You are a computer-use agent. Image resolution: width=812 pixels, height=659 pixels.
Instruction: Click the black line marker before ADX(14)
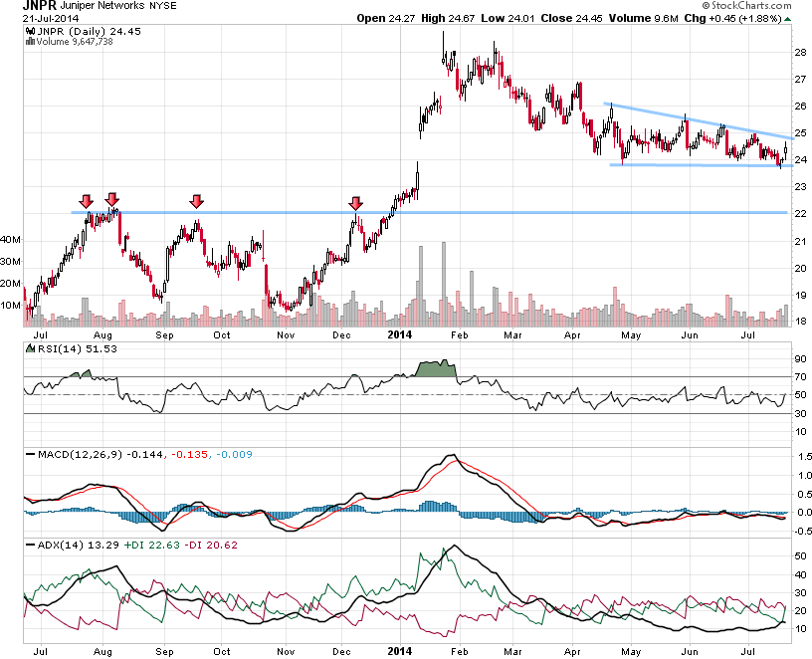point(31,546)
